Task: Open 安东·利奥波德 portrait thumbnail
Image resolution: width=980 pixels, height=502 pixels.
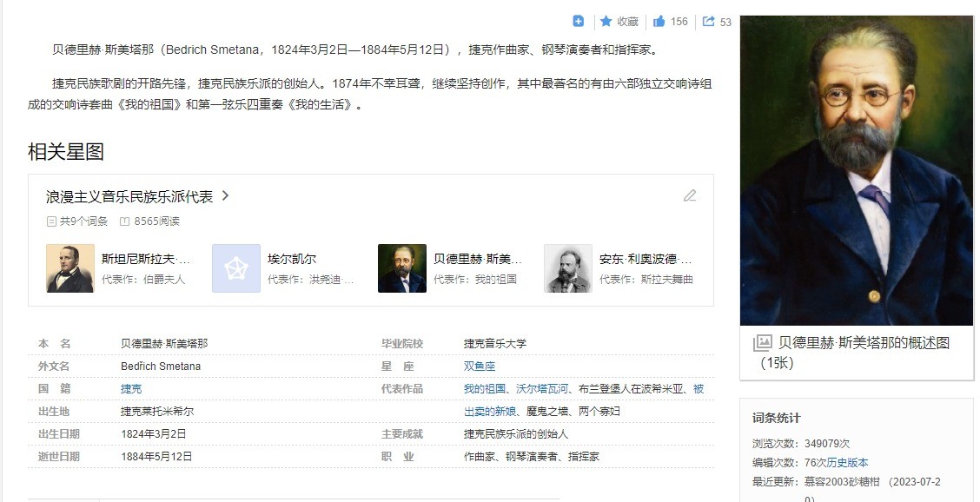Action: 568,268
